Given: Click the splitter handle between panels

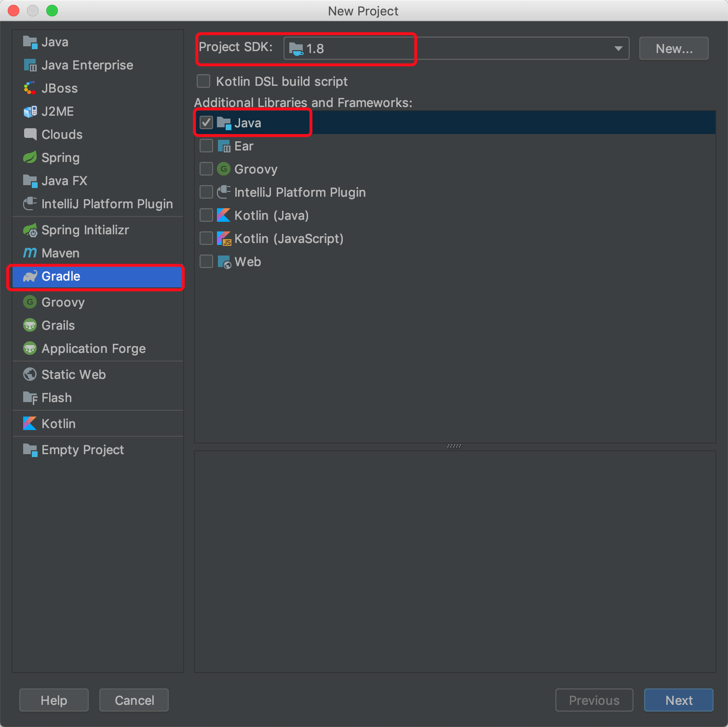Looking at the screenshot, I should pos(454,446).
